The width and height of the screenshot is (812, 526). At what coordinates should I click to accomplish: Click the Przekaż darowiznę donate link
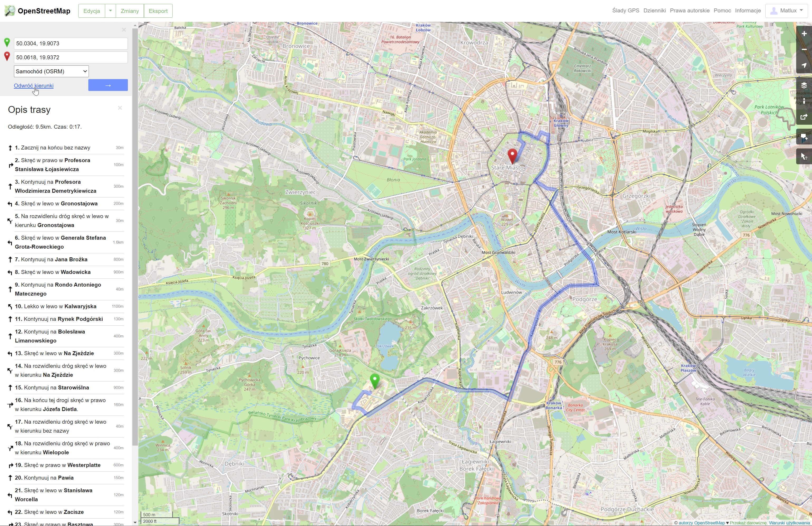pos(748,523)
